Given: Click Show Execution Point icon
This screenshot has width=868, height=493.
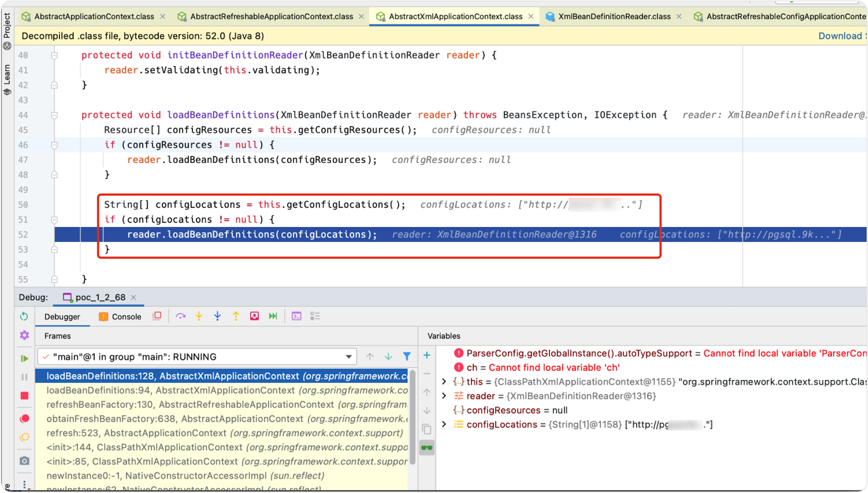Looking at the screenshot, I should 157,316.
